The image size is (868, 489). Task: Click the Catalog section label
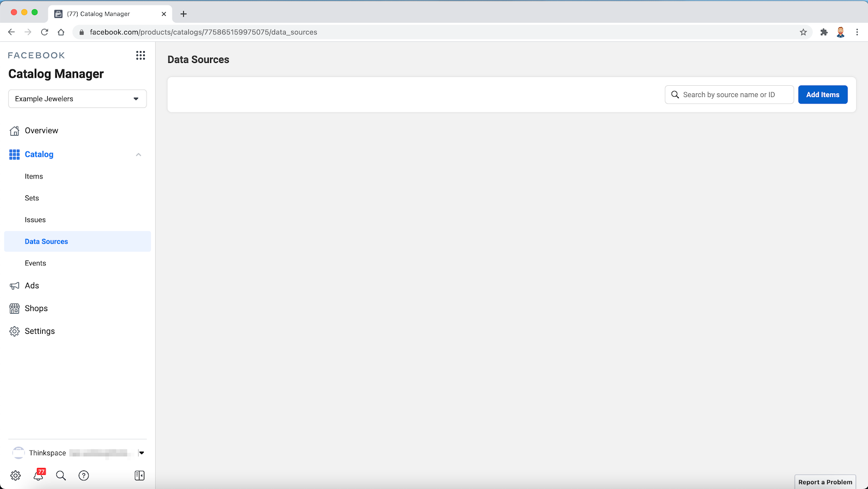point(39,155)
